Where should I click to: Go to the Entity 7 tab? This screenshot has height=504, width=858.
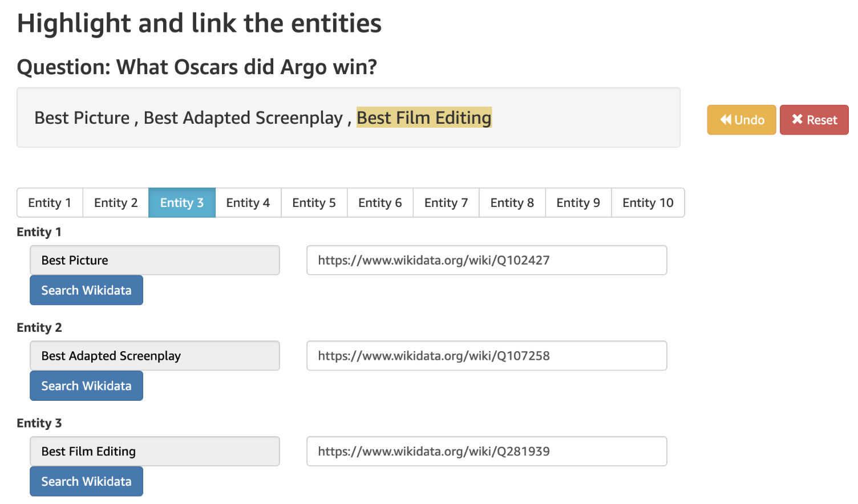pos(446,203)
